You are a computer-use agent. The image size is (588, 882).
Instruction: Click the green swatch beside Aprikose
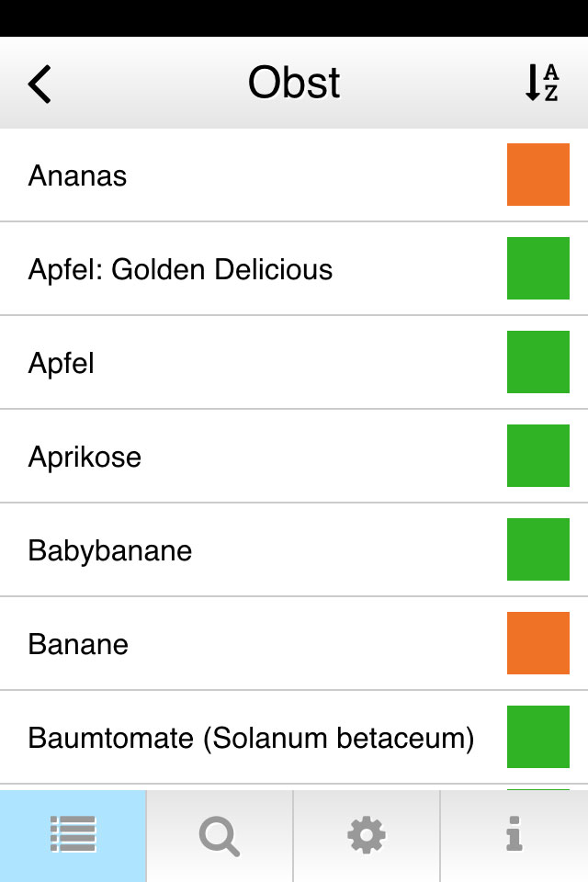point(537,456)
